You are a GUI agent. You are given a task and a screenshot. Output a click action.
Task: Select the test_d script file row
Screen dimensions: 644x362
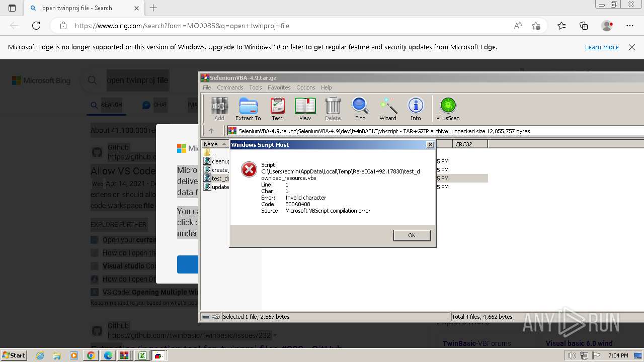coord(216,178)
